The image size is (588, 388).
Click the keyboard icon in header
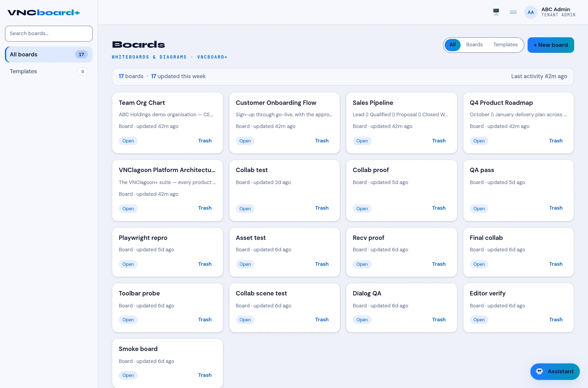pos(513,12)
